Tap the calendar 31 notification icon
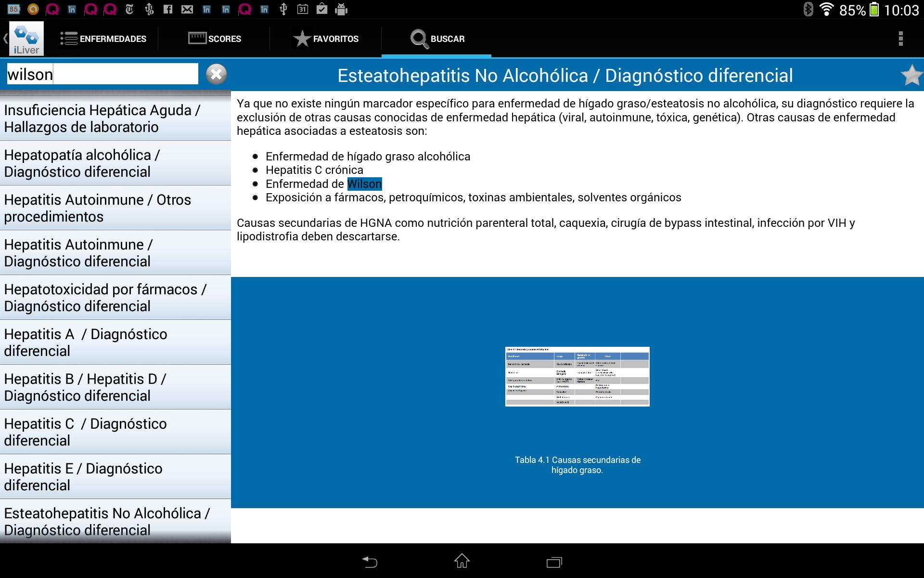Screen dimensions: 924x578 303,9
